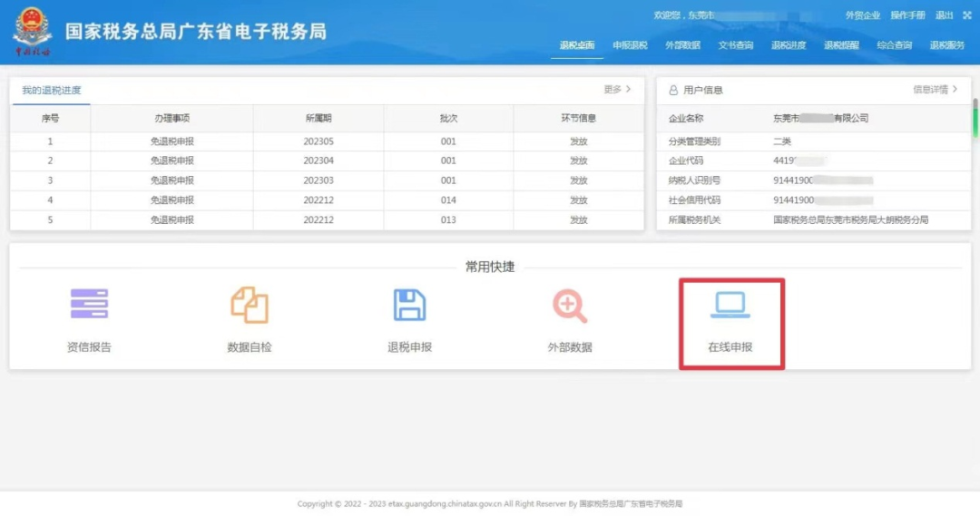Open the 资信报告 shortcut
This screenshot has width=980, height=516.
89,321
